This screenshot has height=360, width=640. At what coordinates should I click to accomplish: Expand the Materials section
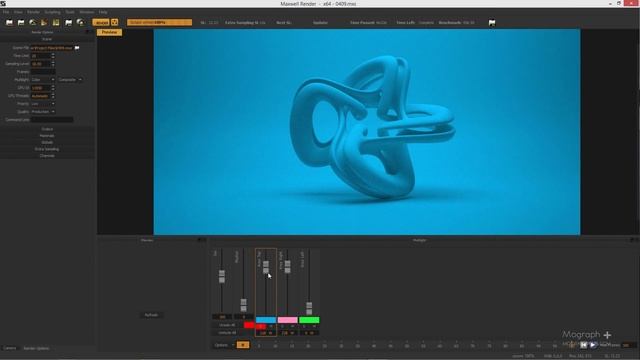47,136
